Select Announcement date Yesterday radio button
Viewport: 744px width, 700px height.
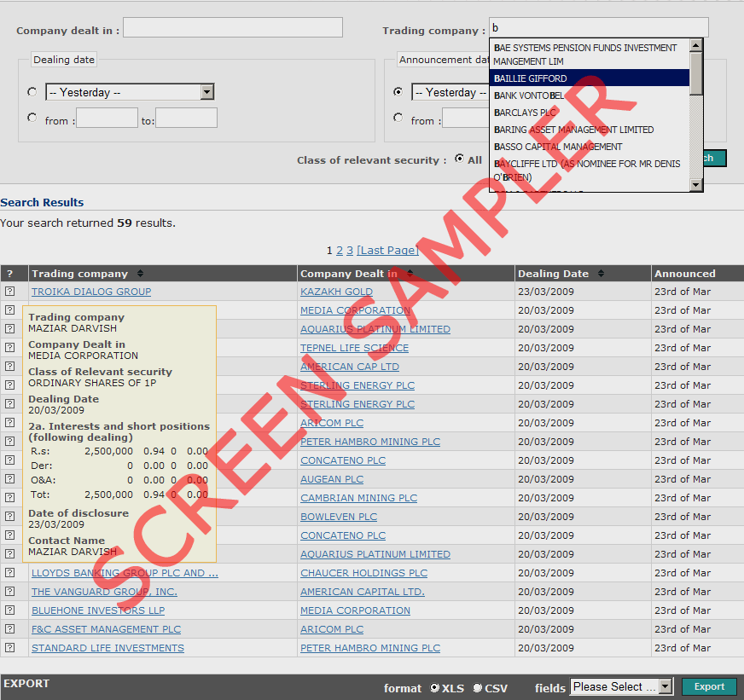(x=398, y=91)
